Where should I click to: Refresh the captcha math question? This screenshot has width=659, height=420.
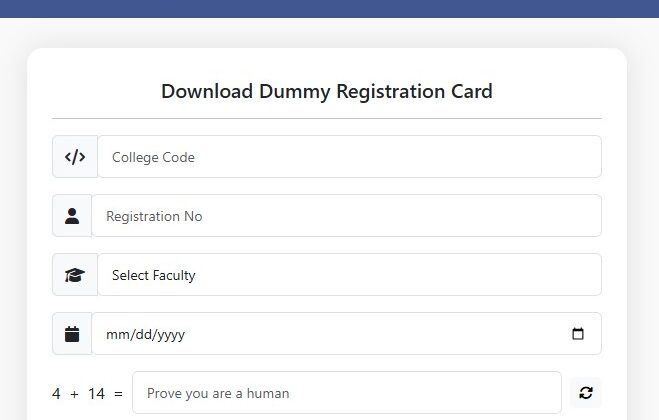586,393
